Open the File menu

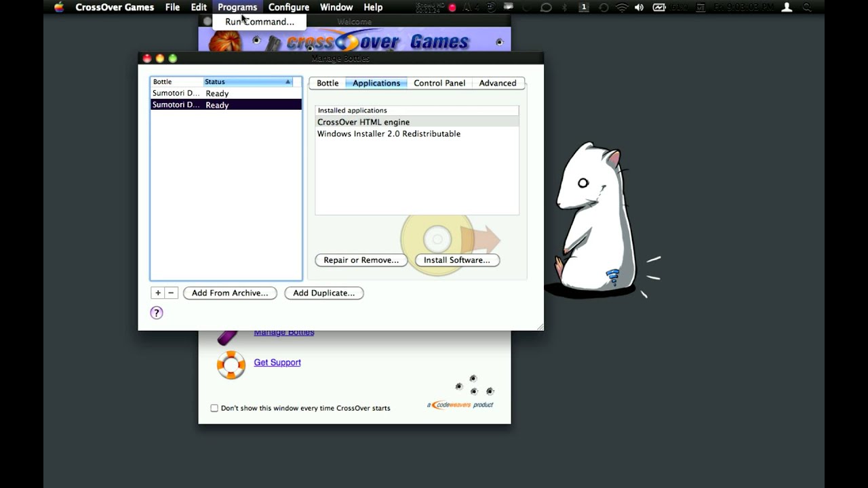(x=173, y=7)
